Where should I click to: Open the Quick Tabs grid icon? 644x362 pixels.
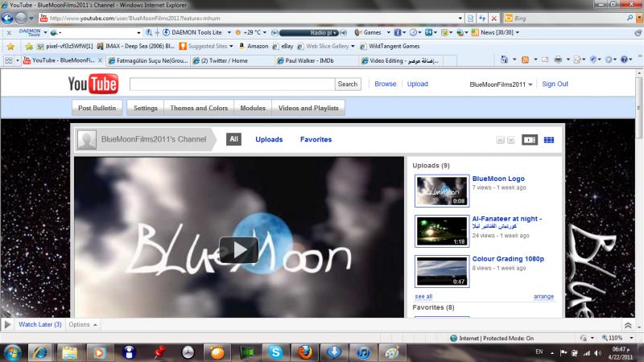[8, 60]
